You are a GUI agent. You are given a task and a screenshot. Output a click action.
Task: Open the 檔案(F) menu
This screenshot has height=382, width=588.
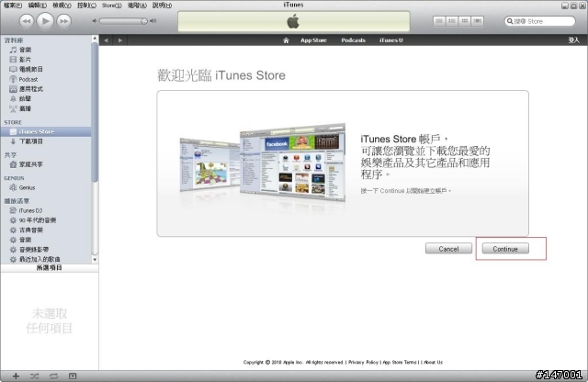(12, 6)
